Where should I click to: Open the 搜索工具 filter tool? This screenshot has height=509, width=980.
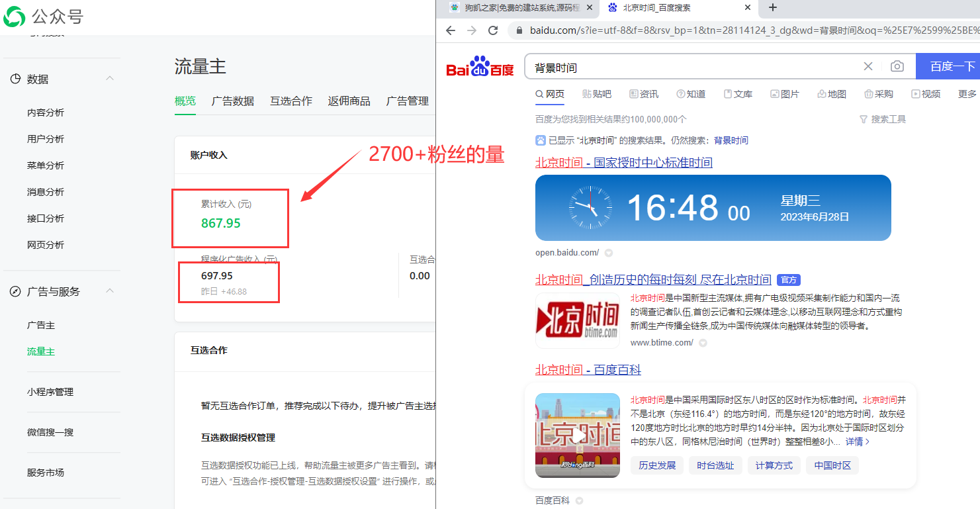pos(882,119)
